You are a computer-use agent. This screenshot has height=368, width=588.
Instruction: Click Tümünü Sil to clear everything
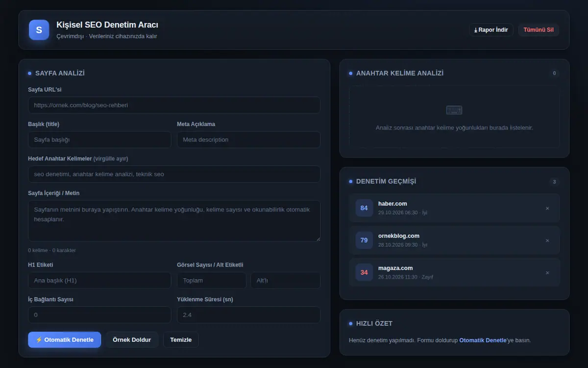coord(539,30)
